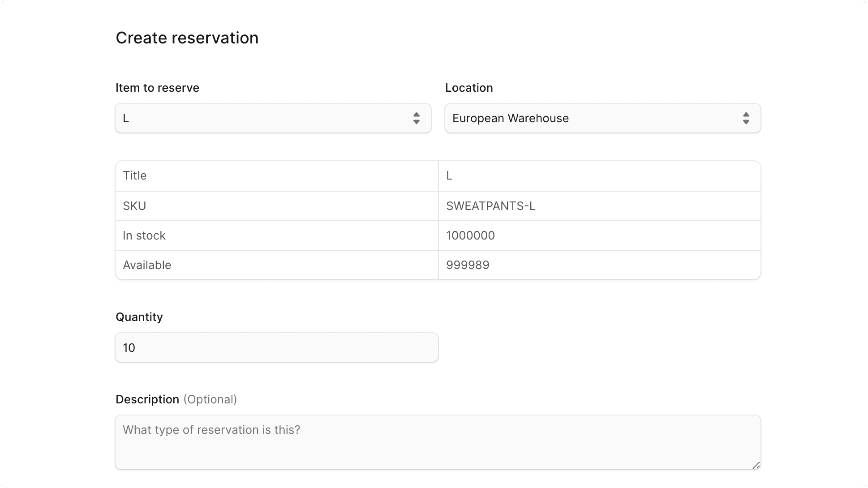Screen dimensions: 868x488
Task: Click the Quantity input field
Action: pos(276,347)
